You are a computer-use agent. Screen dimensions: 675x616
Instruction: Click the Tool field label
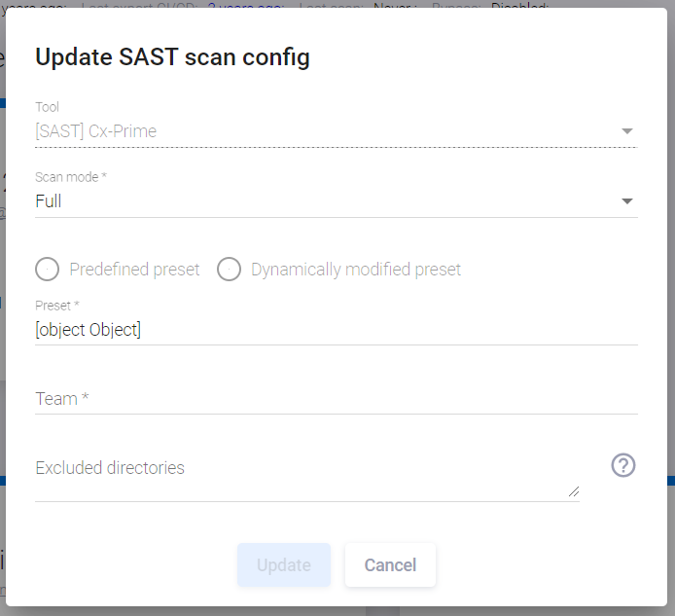click(47, 107)
